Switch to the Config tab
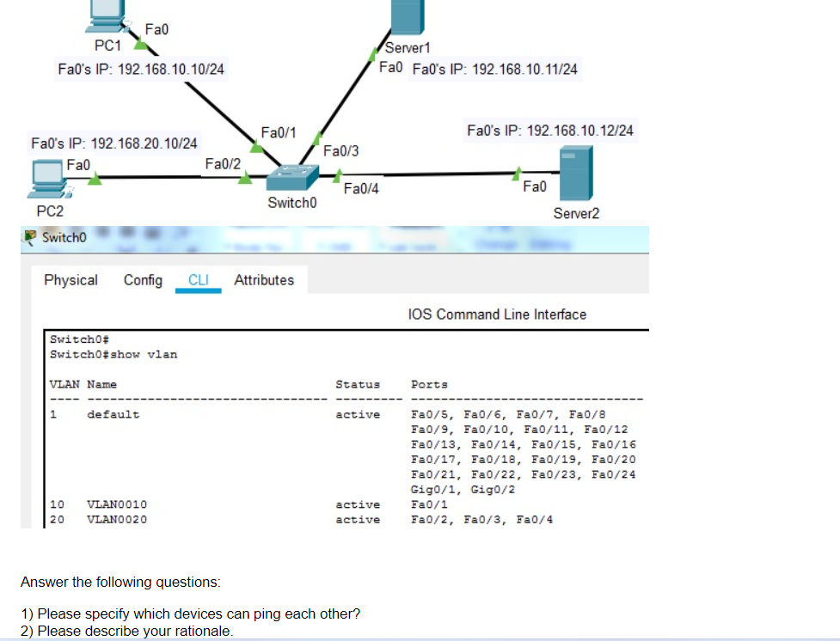 tap(143, 280)
